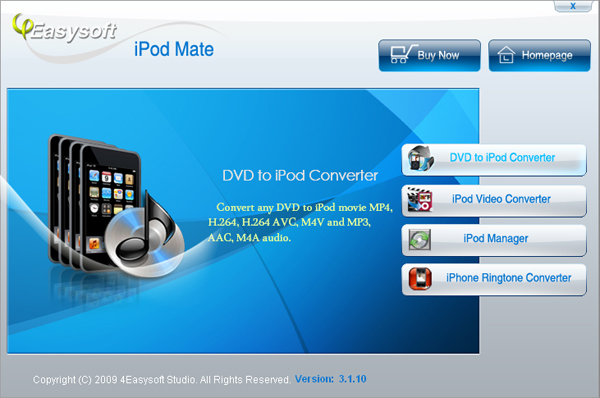Open iPod Manager

point(494,240)
